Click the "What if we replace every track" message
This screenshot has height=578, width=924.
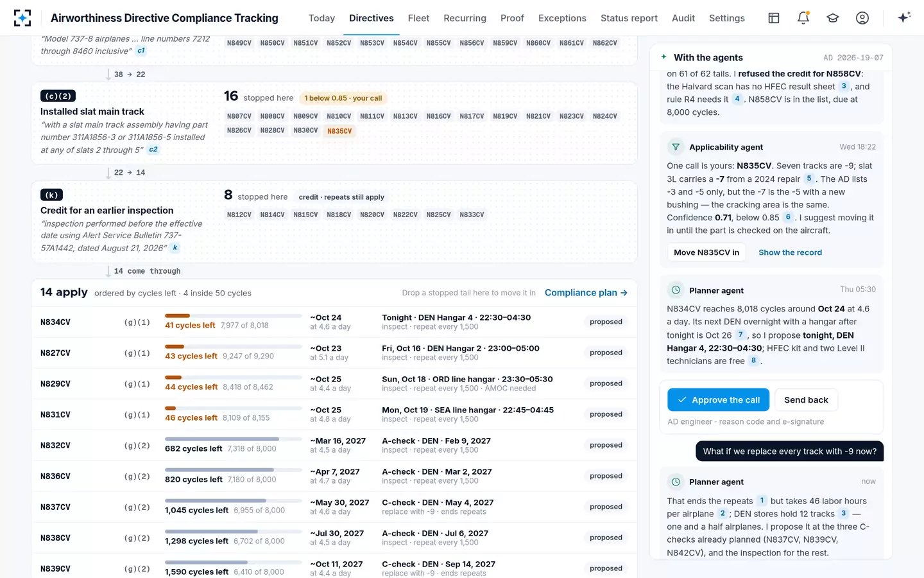pyautogui.click(x=789, y=451)
